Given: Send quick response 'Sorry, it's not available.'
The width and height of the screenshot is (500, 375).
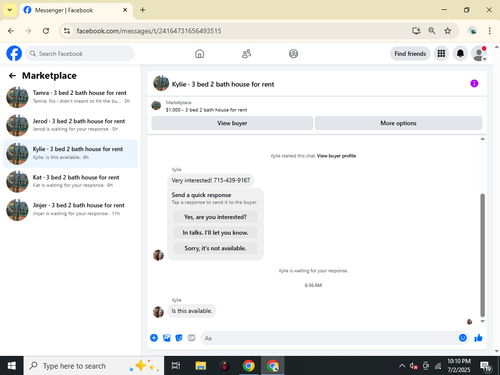Looking at the screenshot, I should point(215,248).
